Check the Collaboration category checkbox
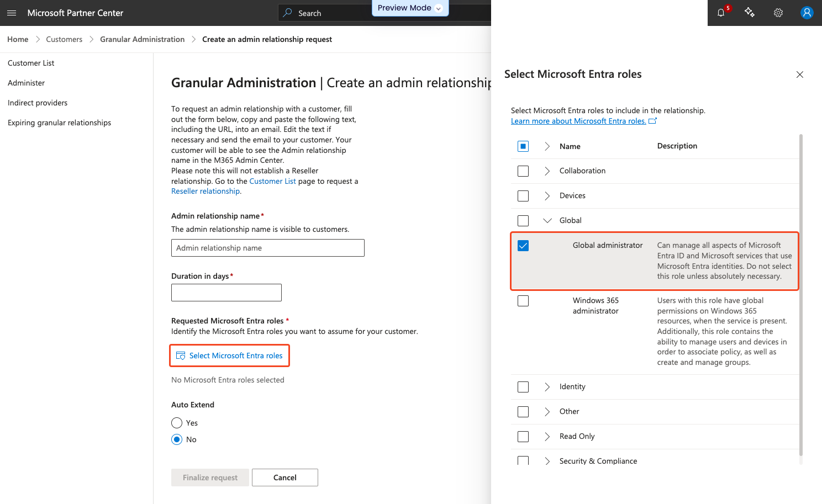Viewport: 822px width, 504px height. click(x=523, y=171)
